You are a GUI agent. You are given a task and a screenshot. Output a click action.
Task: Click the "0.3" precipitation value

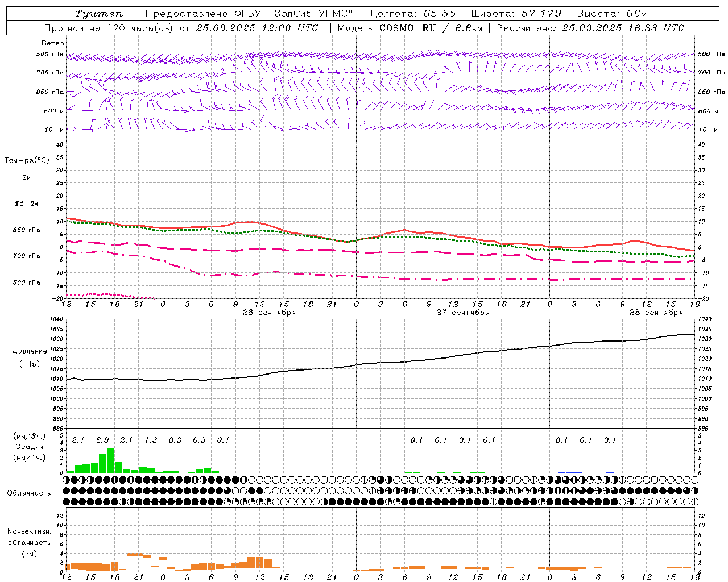[x=175, y=440]
